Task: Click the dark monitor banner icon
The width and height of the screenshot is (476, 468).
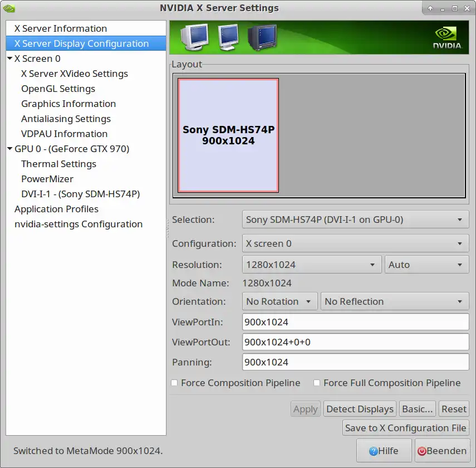Action: [262, 37]
